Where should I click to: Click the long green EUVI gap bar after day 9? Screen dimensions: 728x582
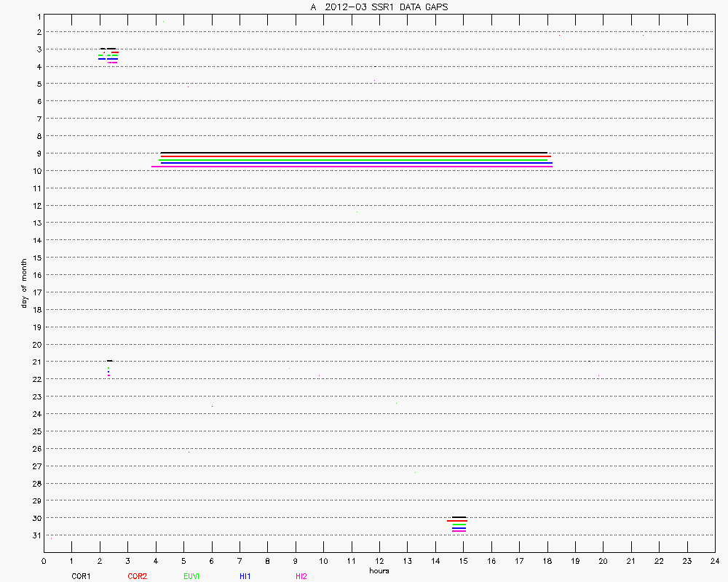click(353, 159)
